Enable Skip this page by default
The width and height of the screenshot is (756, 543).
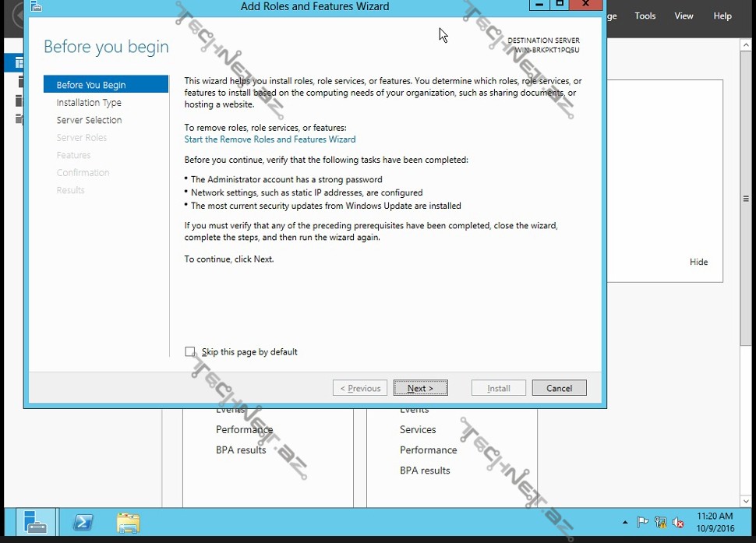pos(190,352)
